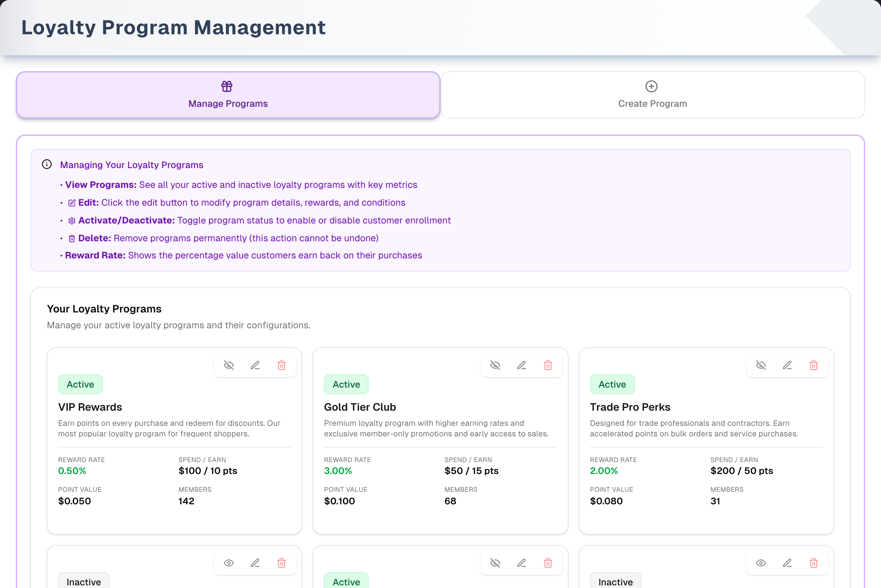
Task: Click the gift icon on Manage Programs
Action: (227, 86)
